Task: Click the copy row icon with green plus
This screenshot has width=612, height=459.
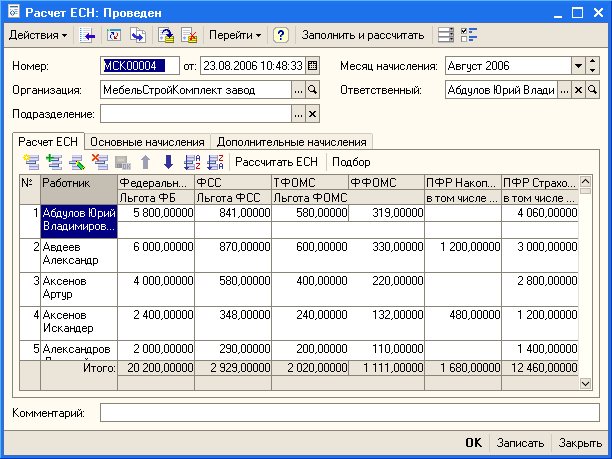Action: [x=54, y=162]
